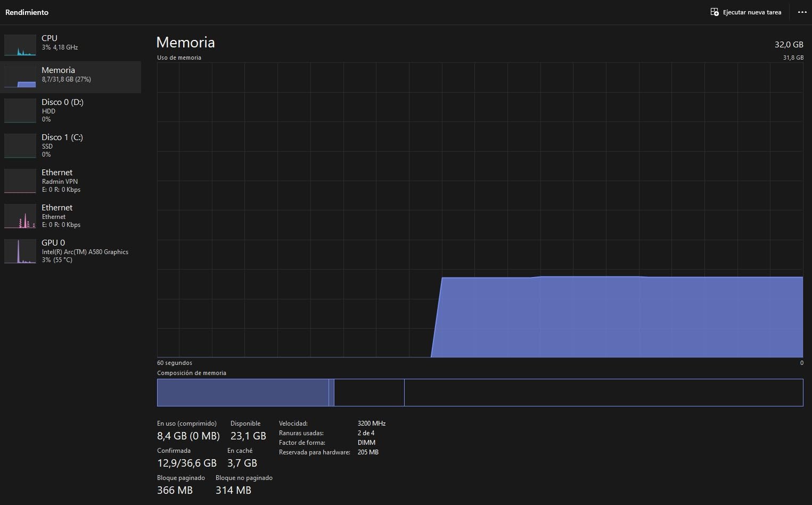Select the in-use segment of memory composition
This screenshot has width=812, height=505.
tap(243, 393)
